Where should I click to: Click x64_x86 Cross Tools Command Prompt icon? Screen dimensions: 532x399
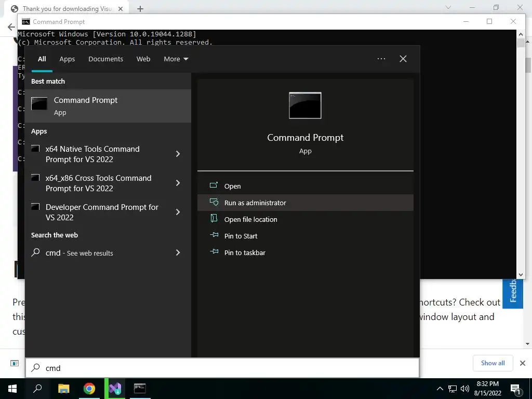pyautogui.click(x=35, y=178)
